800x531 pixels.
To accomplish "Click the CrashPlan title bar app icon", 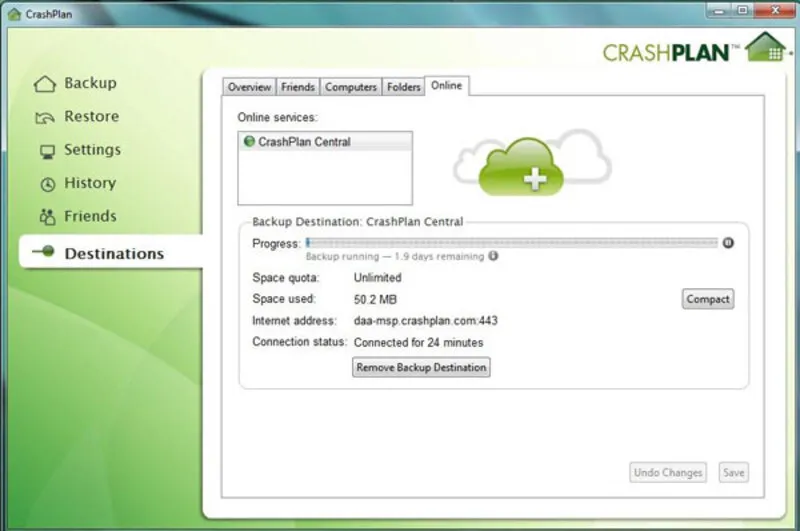I will [15, 14].
